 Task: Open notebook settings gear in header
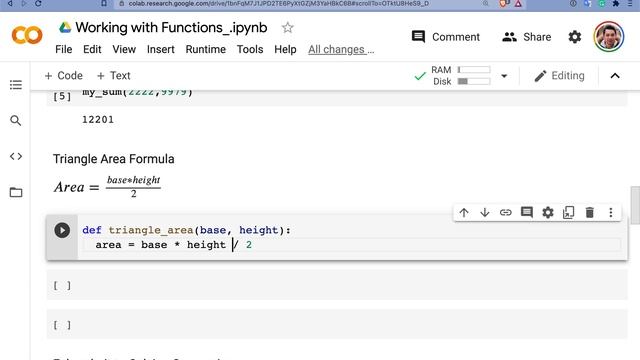pyautogui.click(x=575, y=37)
